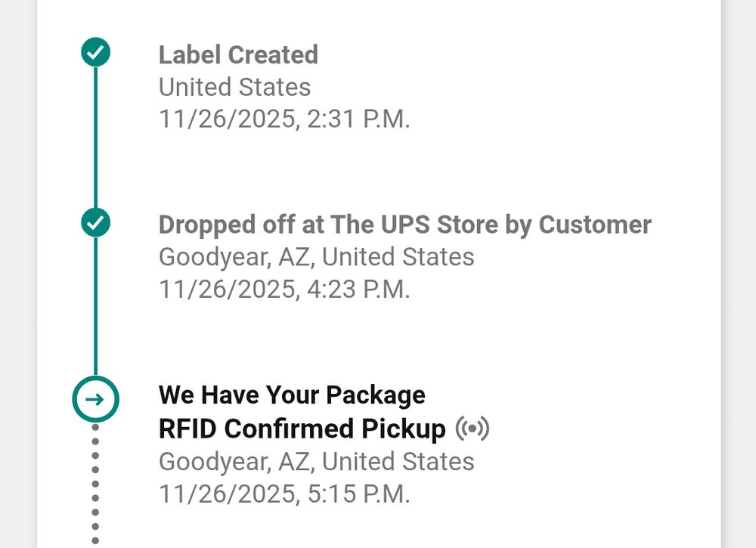Click the arrow circle icon for We Have Your Package
This screenshot has width=756, height=548.
click(x=95, y=399)
